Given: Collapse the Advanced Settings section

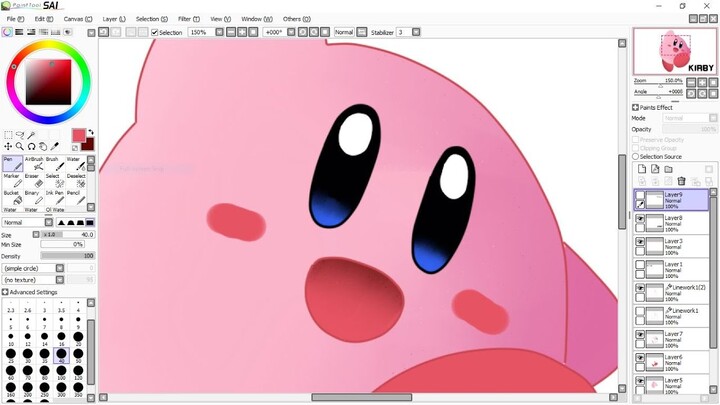Looking at the screenshot, I should coord(5,292).
